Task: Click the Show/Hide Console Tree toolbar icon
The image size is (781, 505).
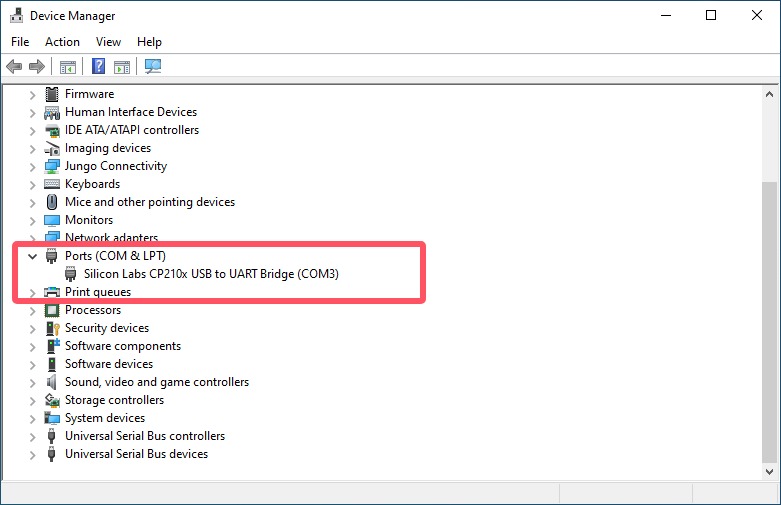Action: click(68, 67)
